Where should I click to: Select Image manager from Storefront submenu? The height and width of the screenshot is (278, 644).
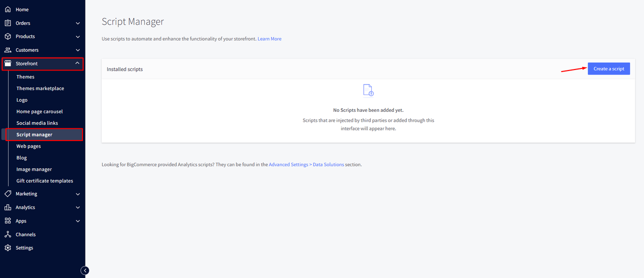[x=34, y=170]
